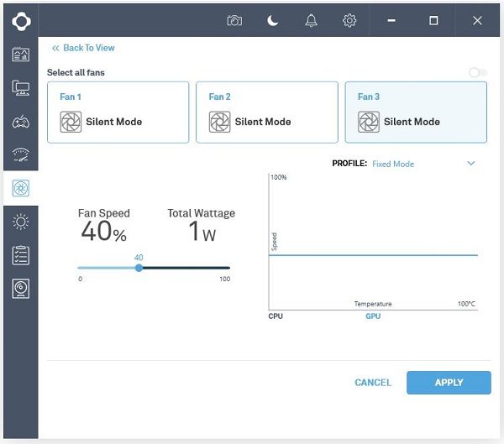Screen dimensions: 504x444
Task: Click the fan speed slider handle
Action: (x=139, y=268)
